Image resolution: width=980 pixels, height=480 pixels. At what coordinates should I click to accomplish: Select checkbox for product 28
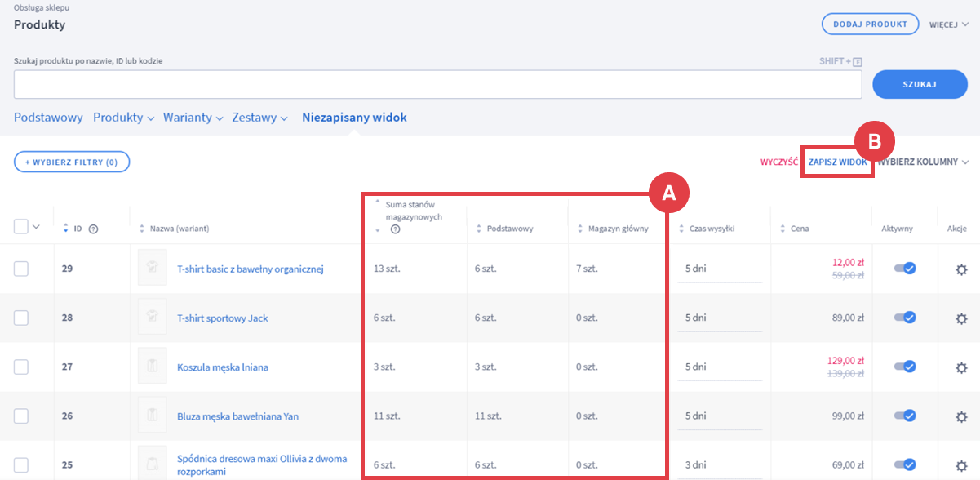click(21, 318)
